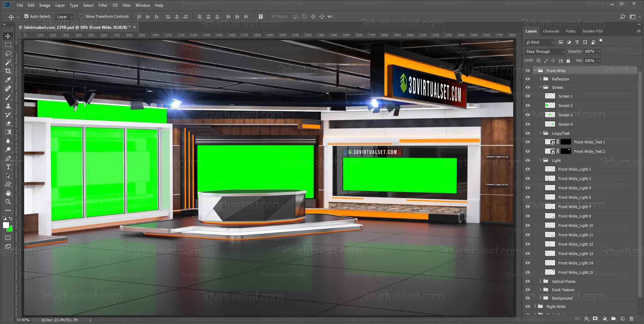Expand the Reflection group

point(540,79)
